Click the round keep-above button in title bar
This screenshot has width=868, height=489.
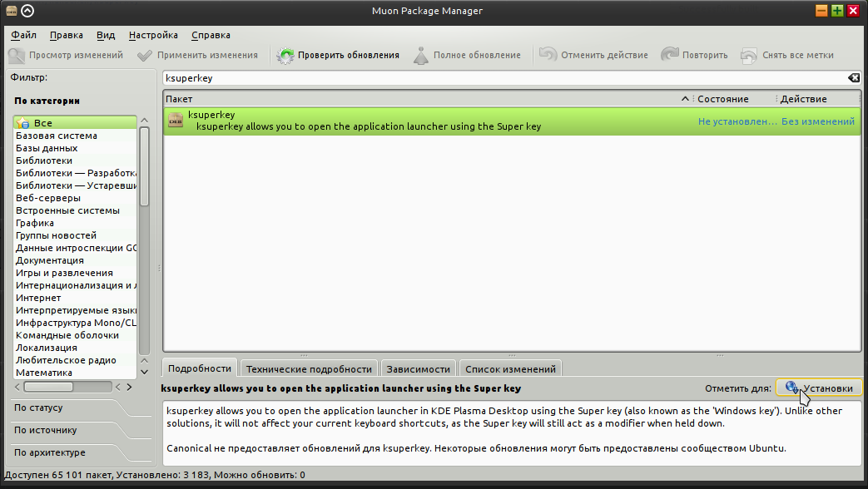27,11
